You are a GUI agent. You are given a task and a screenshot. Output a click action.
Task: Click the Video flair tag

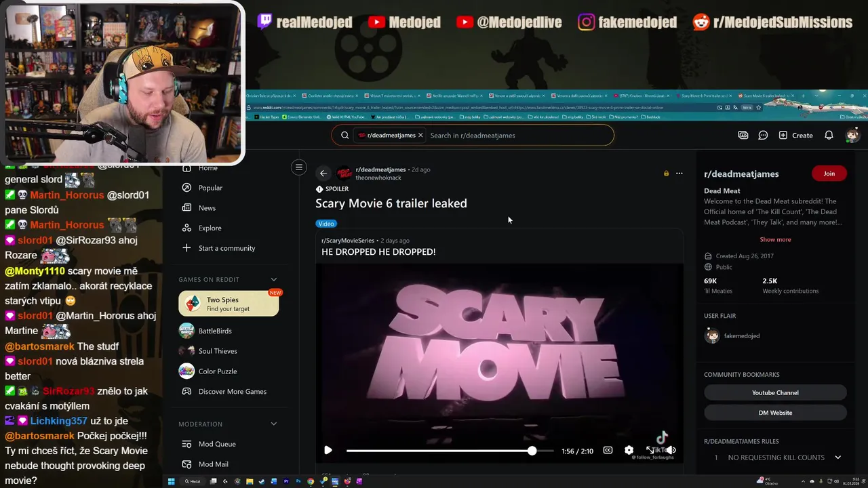coord(326,224)
